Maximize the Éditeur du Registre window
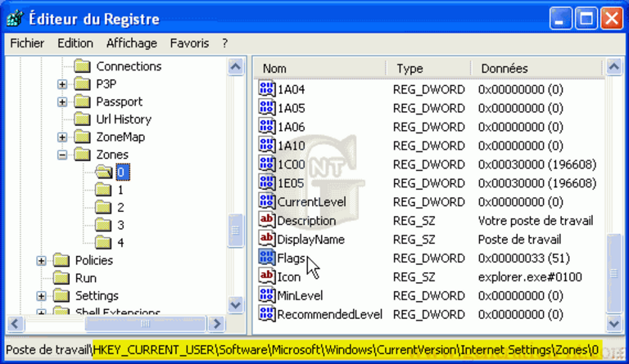 (586, 19)
